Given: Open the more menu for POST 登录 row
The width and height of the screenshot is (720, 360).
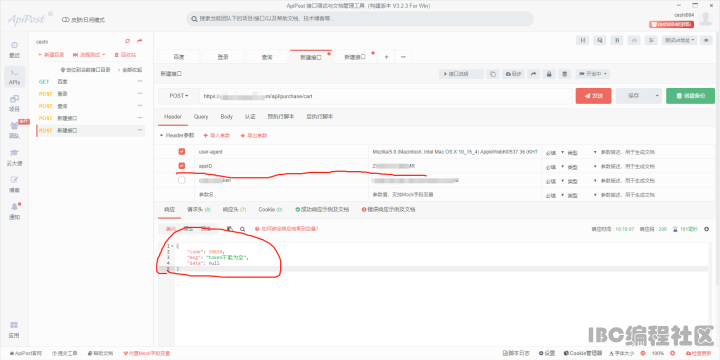Looking at the screenshot, I should pyautogui.click(x=140, y=94).
